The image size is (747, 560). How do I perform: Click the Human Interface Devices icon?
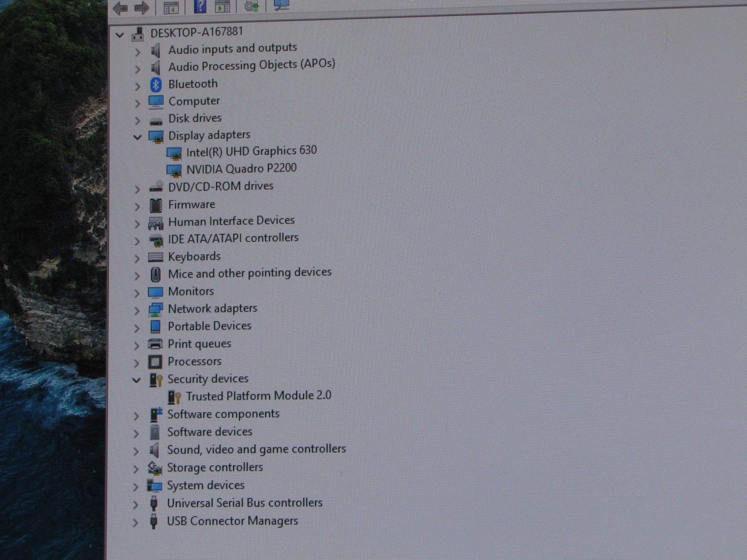click(x=156, y=223)
